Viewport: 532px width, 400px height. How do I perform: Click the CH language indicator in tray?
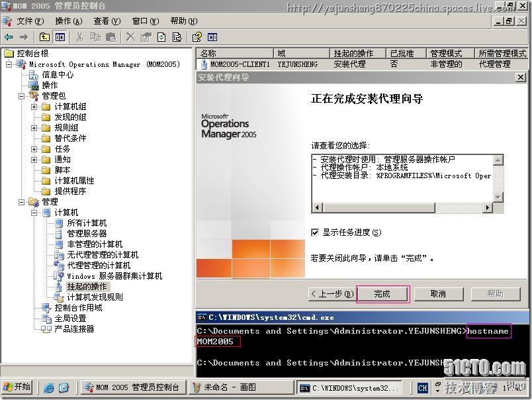point(422,387)
